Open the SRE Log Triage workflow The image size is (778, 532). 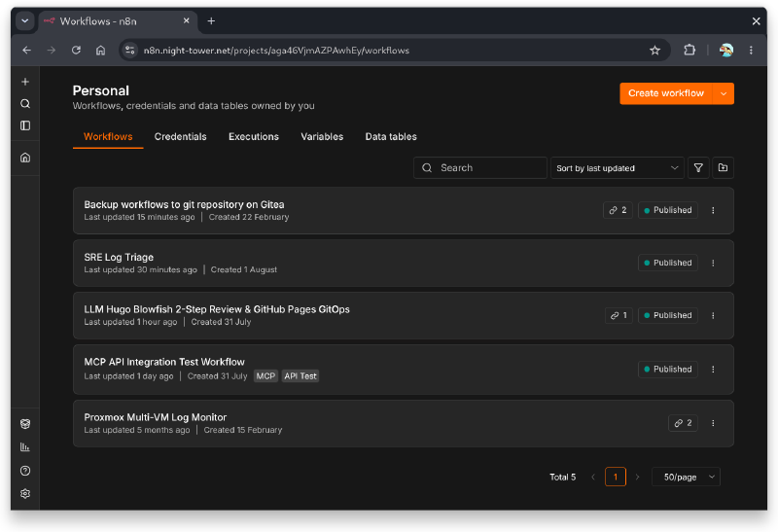[x=119, y=257]
